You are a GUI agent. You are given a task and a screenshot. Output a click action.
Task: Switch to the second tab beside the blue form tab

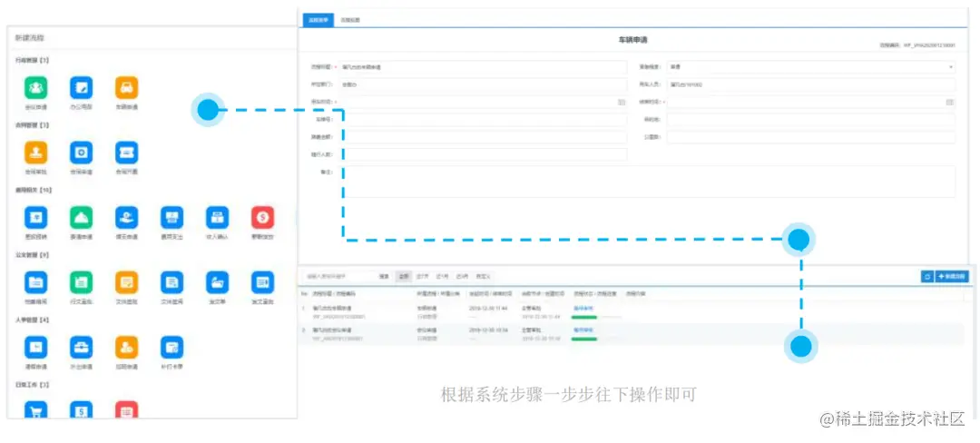click(x=350, y=20)
